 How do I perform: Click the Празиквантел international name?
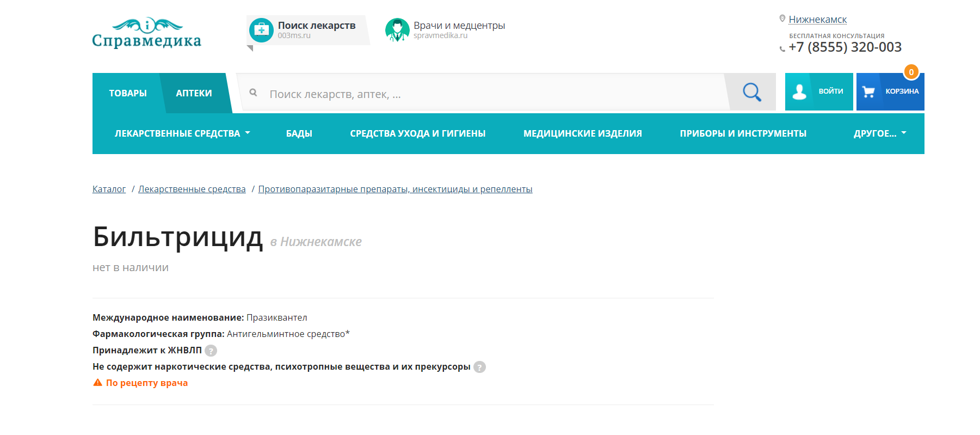(277, 317)
